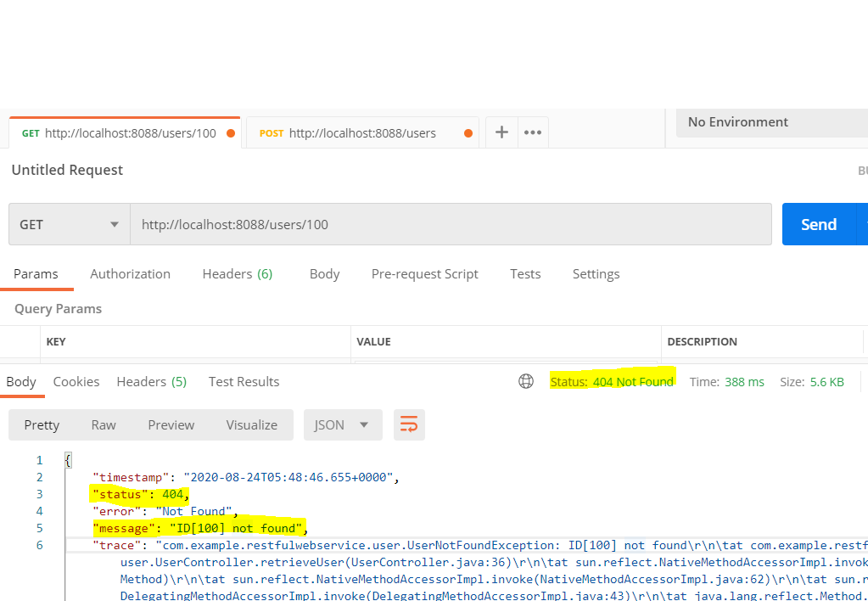Switch response view to Pretty
Screen dimensions: 868x601
click(42, 424)
